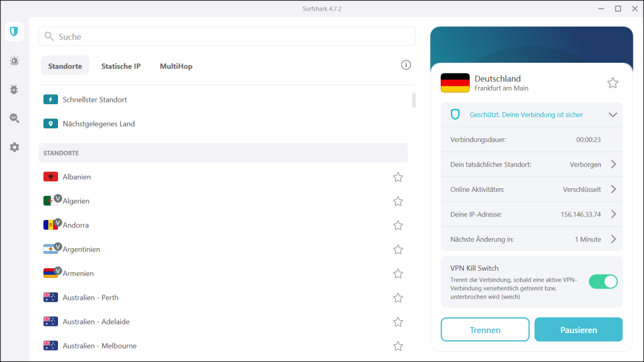Image resolution: width=644 pixels, height=362 pixels.
Task: Select the Algerien location row
Action: click(x=223, y=201)
